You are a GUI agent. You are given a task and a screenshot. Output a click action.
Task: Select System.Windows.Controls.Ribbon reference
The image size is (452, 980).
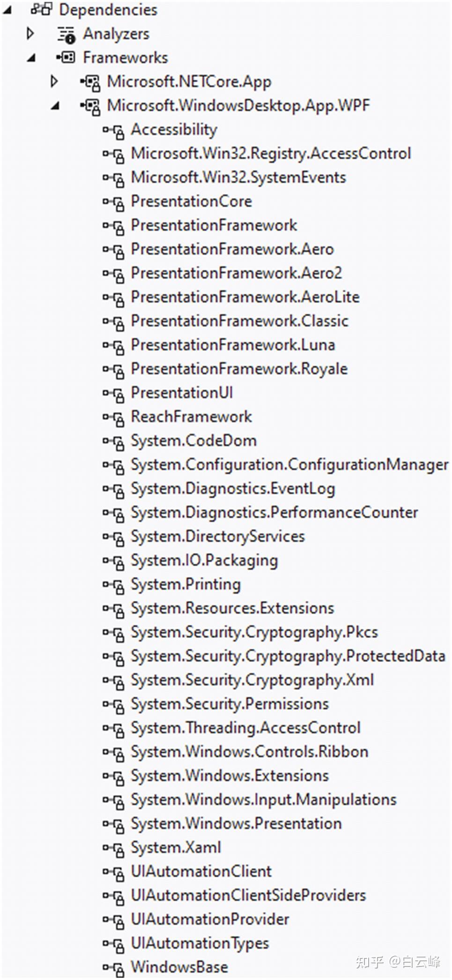click(x=249, y=752)
